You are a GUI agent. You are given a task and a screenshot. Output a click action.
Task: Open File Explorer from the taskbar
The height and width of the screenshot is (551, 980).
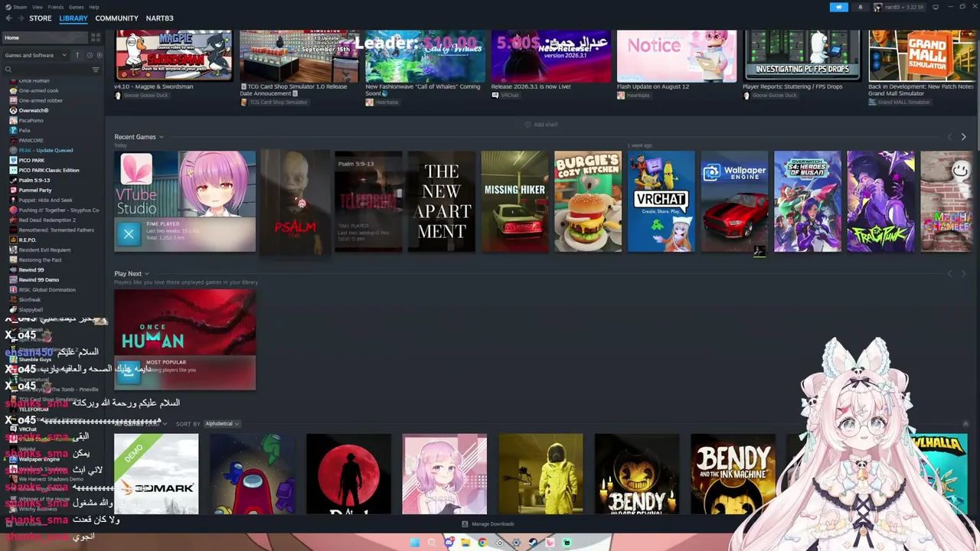465,543
